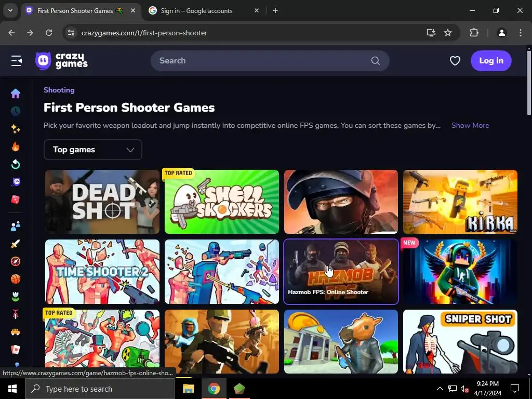The width and height of the screenshot is (532, 399).
Task: Go to Home sidebar icon
Action: [15, 94]
